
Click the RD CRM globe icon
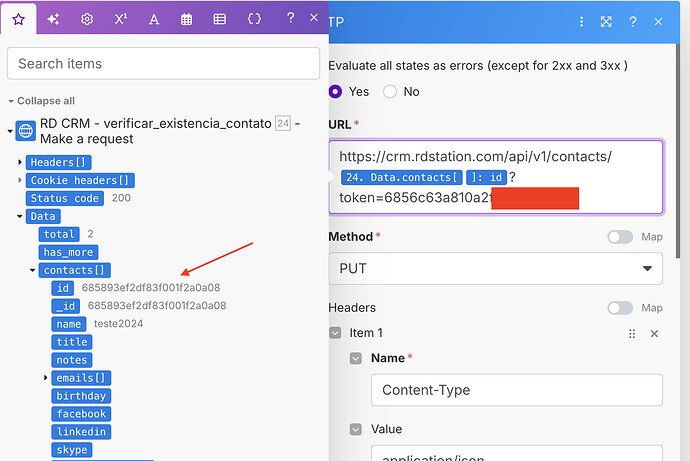pyautogui.click(x=26, y=131)
